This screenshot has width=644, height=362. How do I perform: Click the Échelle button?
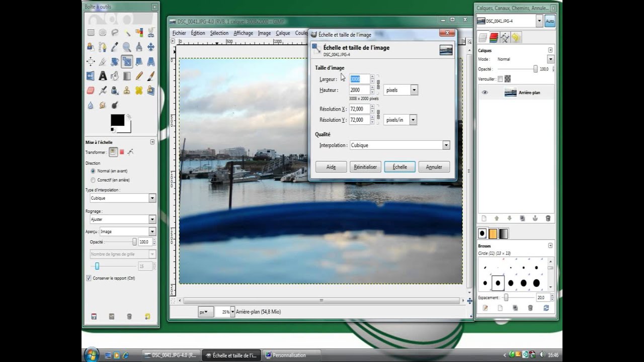400,167
